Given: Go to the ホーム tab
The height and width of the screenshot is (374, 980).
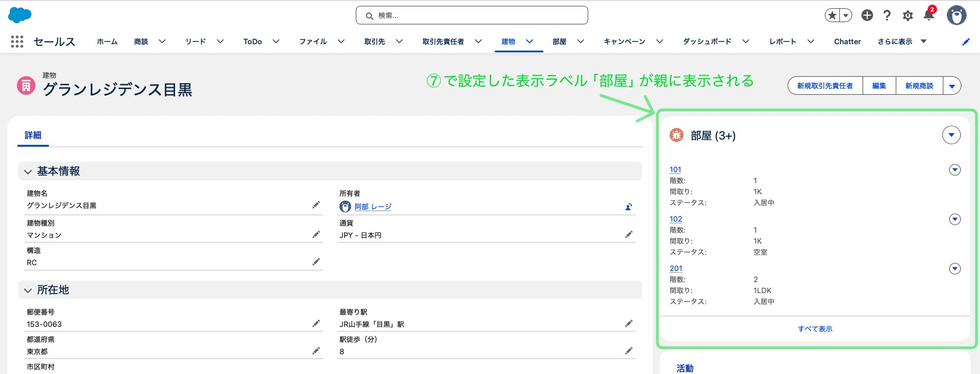Looking at the screenshot, I should (x=107, y=41).
